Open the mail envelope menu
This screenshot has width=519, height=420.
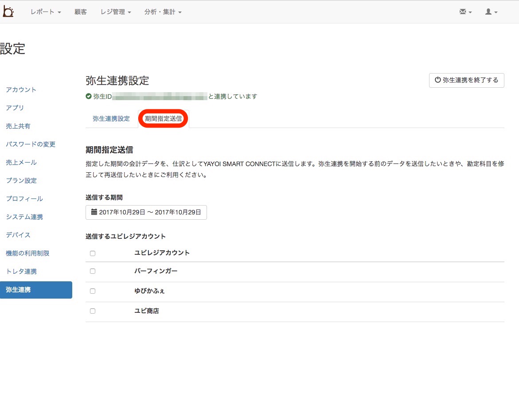pyautogui.click(x=465, y=12)
